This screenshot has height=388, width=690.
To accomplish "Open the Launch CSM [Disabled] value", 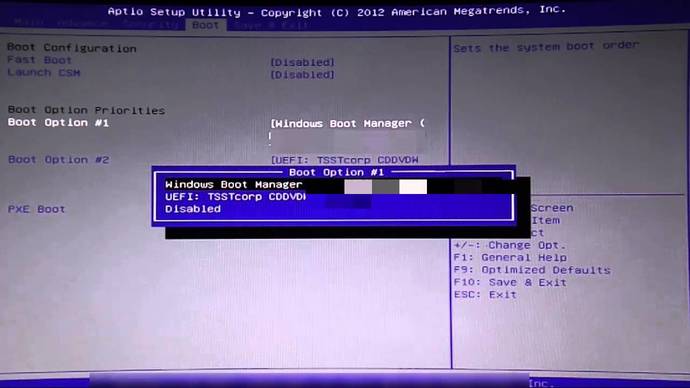I will point(302,75).
